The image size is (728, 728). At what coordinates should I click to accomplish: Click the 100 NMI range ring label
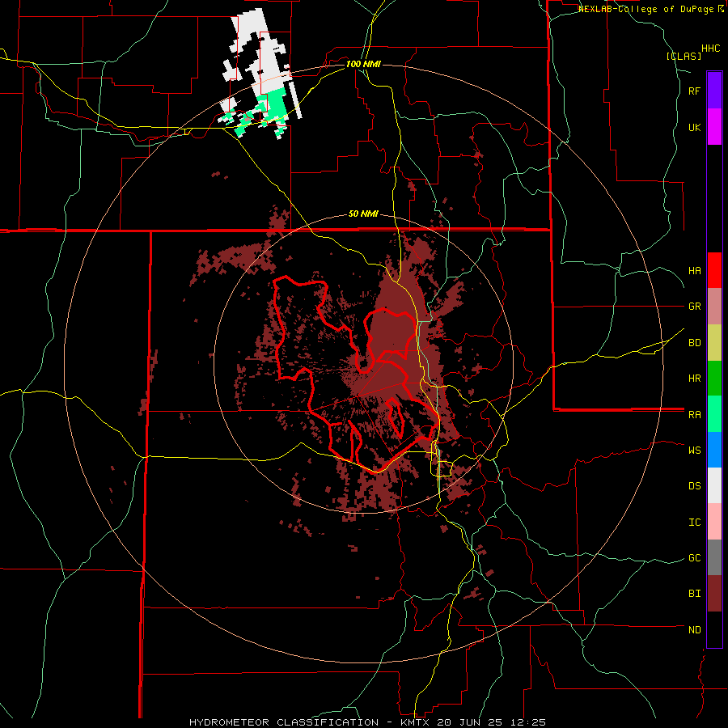[x=363, y=64]
